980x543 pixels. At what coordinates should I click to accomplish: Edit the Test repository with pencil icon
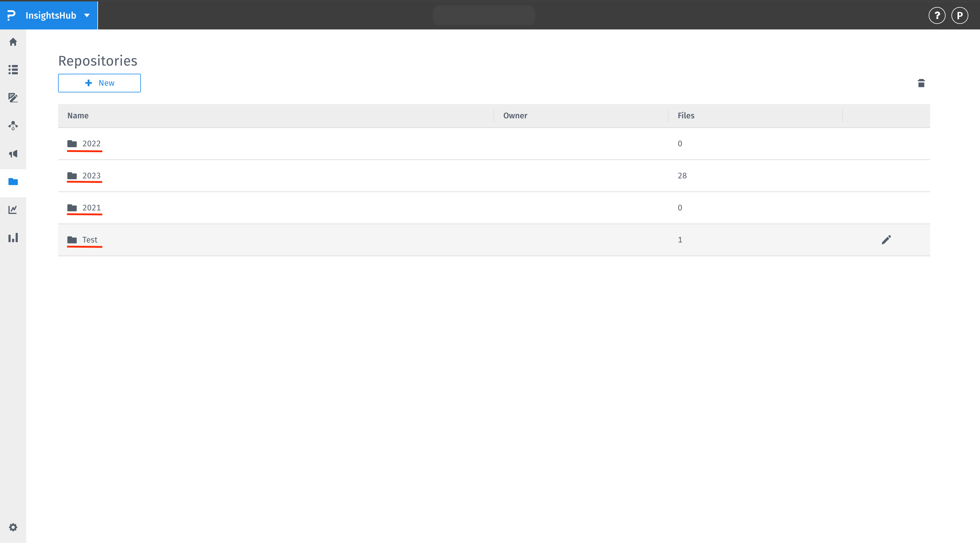click(886, 240)
